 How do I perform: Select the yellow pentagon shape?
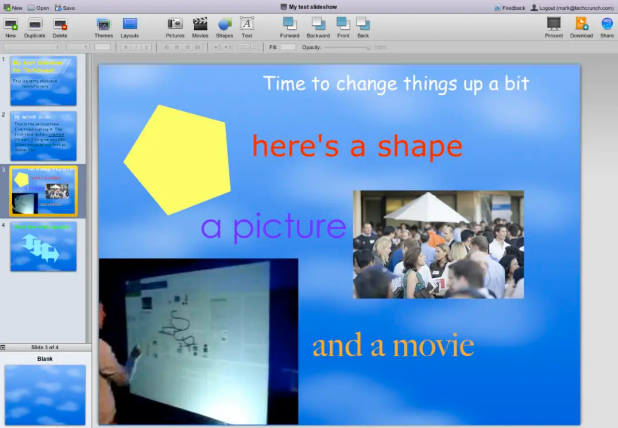177,160
